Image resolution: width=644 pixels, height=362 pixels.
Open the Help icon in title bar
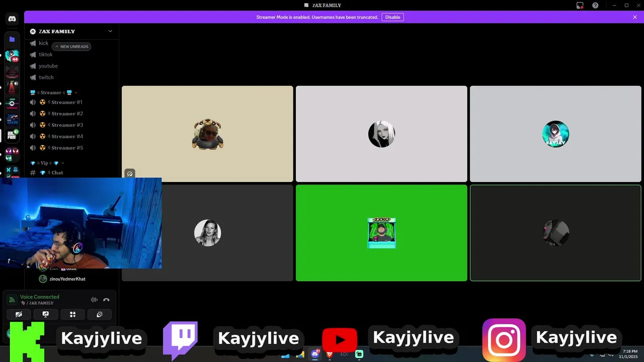click(595, 6)
